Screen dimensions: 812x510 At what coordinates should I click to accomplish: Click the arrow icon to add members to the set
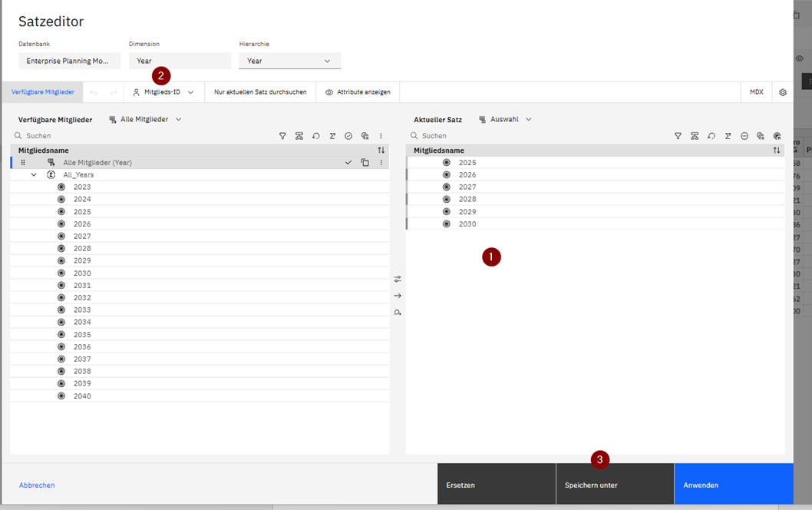pos(398,296)
